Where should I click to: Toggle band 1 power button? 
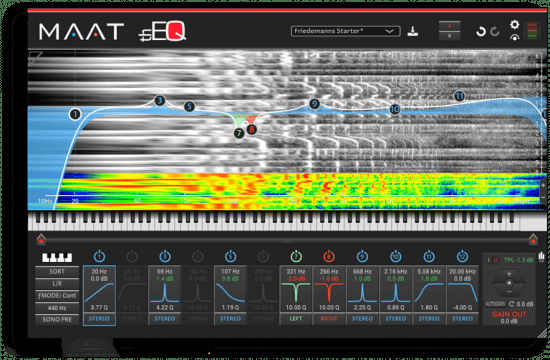click(x=99, y=256)
